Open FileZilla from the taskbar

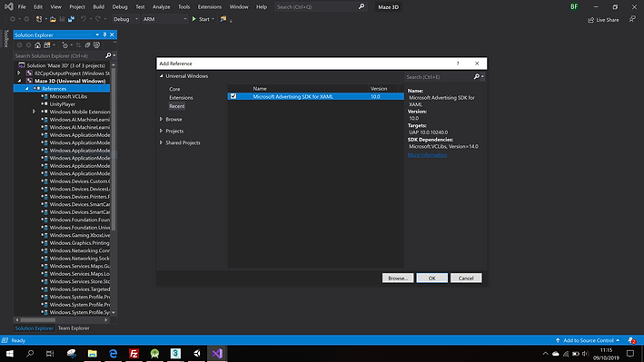(x=134, y=354)
